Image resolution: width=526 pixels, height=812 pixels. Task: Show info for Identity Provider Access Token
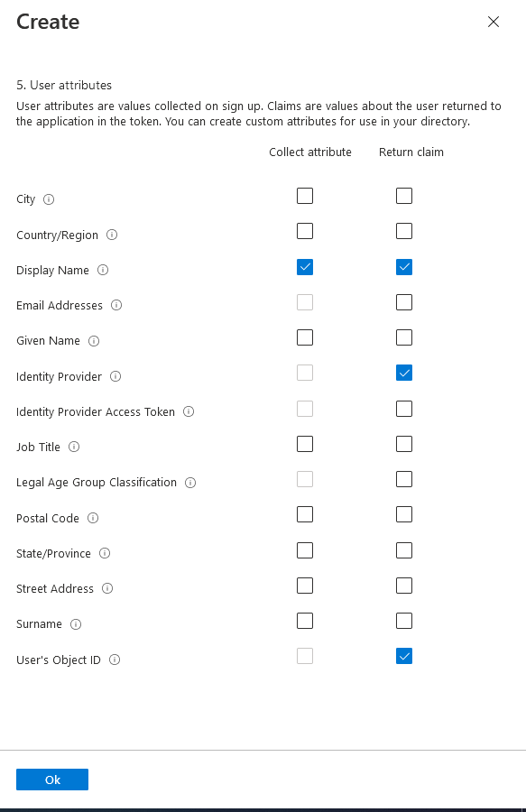pyautogui.click(x=189, y=411)
